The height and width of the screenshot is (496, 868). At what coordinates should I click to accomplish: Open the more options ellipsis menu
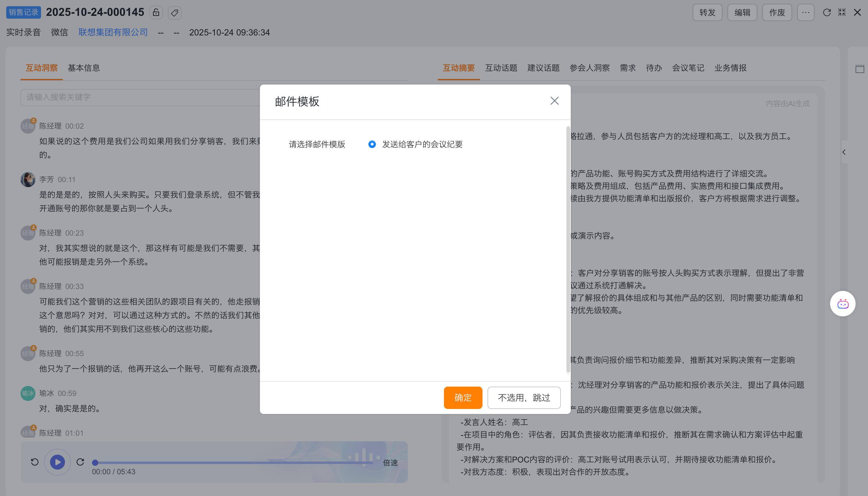(806, 13)
